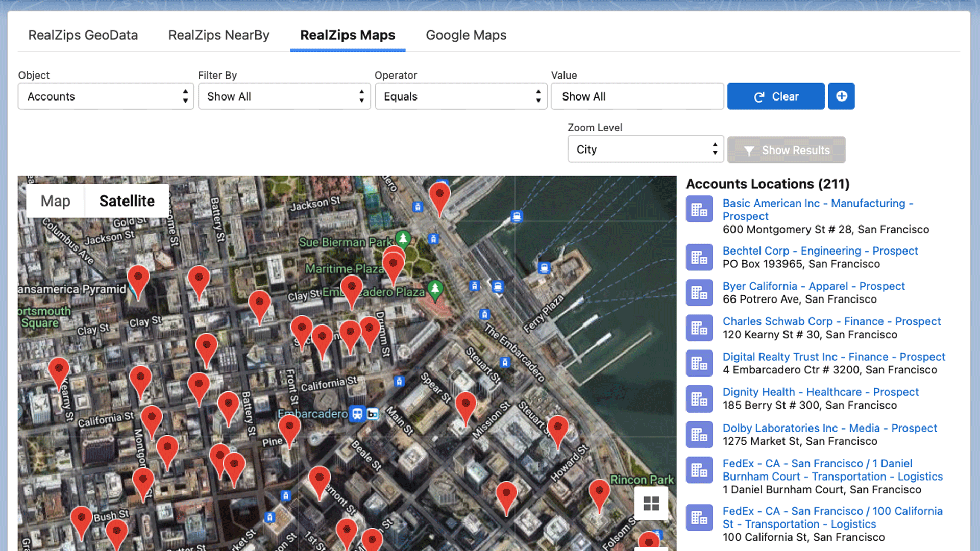Open the Filter By dropdown
980x551 pixels.
[x=284, y=96]
